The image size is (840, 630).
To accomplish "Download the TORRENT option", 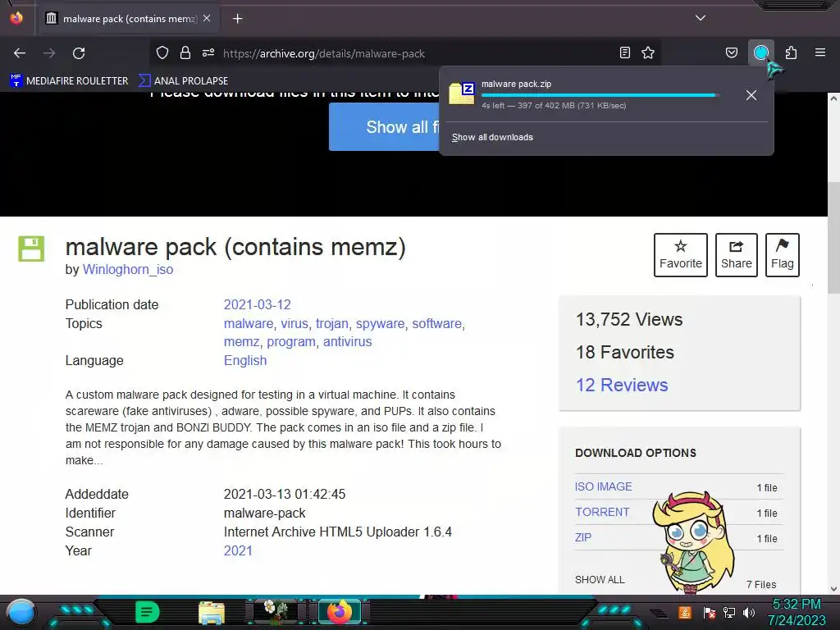I will click(602, 512).
